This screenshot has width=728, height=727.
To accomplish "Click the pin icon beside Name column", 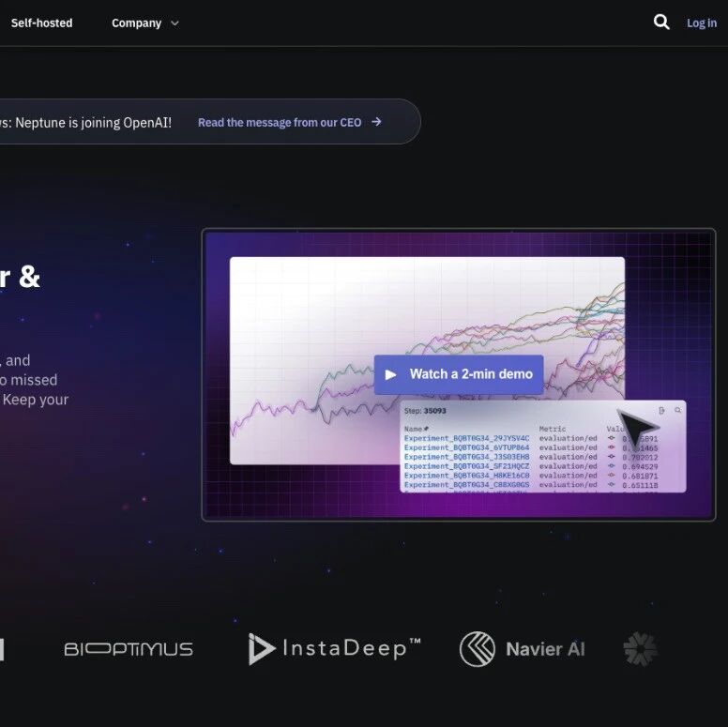I will (426, 429).
